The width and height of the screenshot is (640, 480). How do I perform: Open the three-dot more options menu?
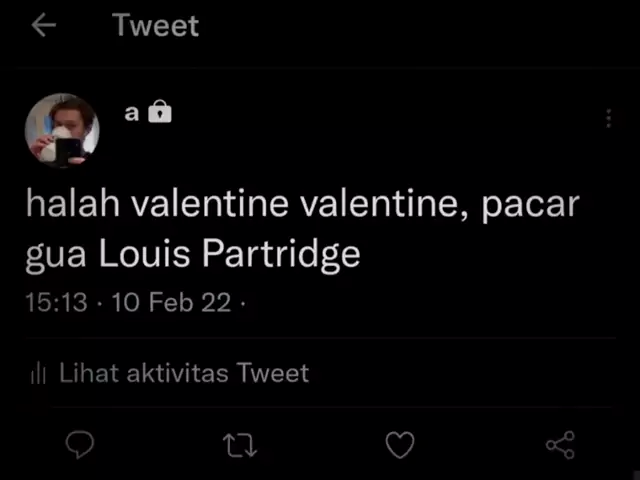pos(608,118)
